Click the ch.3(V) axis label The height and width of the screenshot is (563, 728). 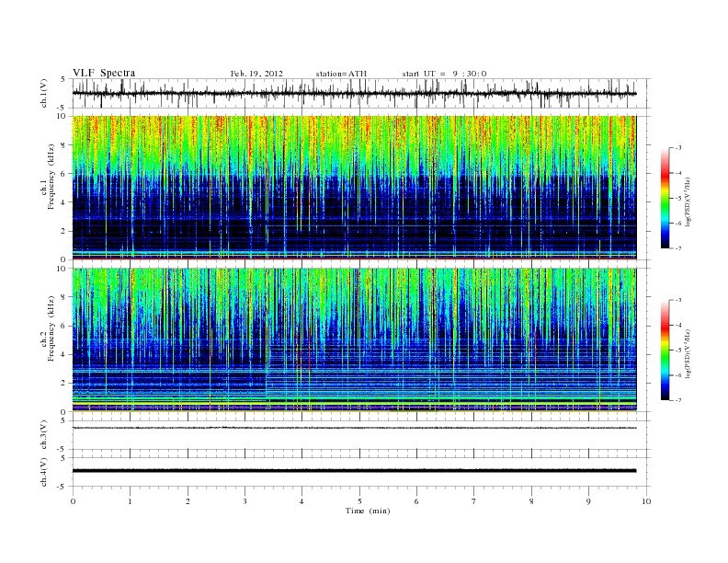pyautogui.click(x=44, y=435)
